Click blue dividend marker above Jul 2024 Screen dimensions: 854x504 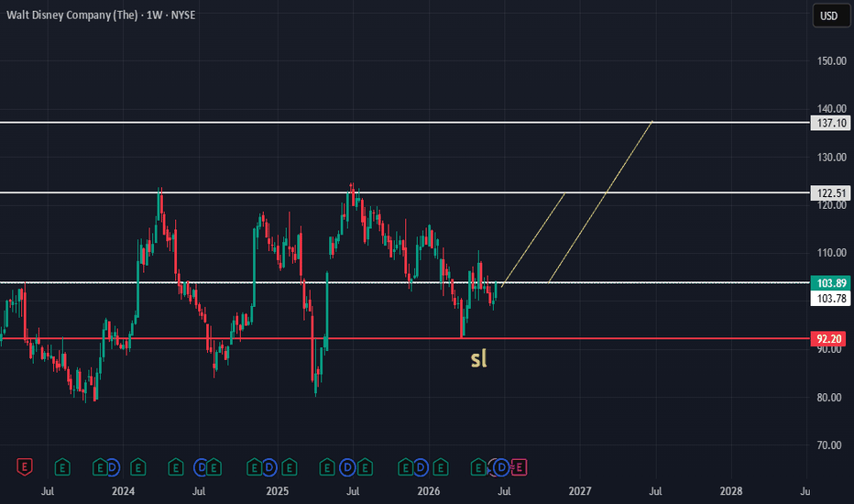point(201,467)
